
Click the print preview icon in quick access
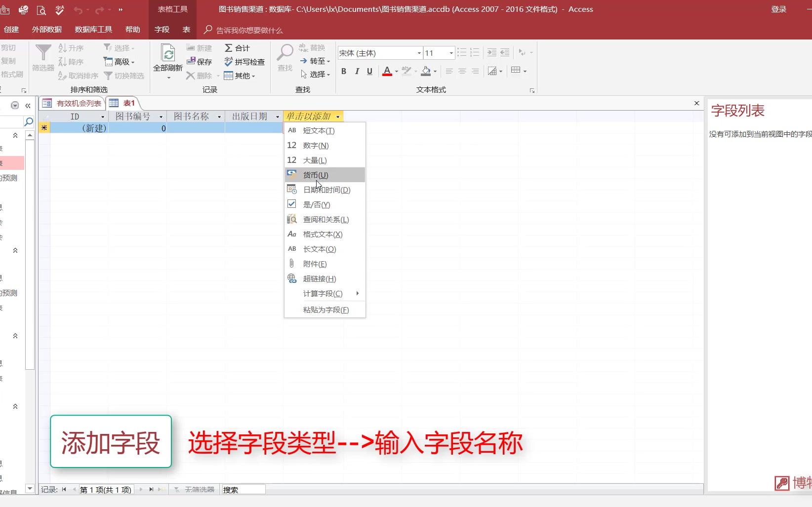pyautogui.click(x=41, y=9)
